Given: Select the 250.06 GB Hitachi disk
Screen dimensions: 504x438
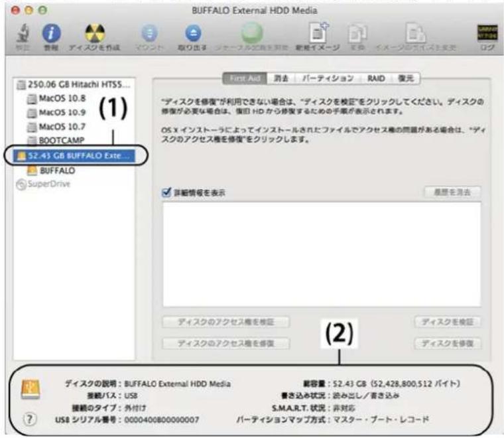Looking at the screenshot, I should (x=74, y=84).
